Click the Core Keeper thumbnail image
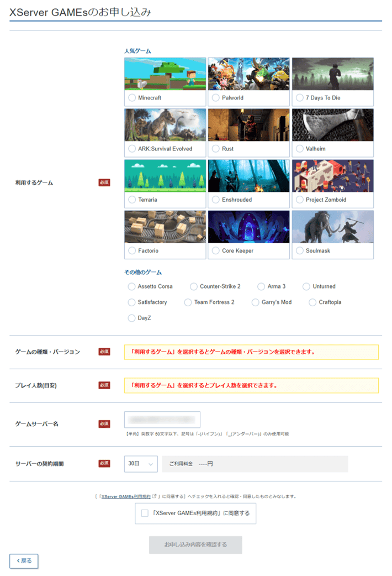 (249, 227)
